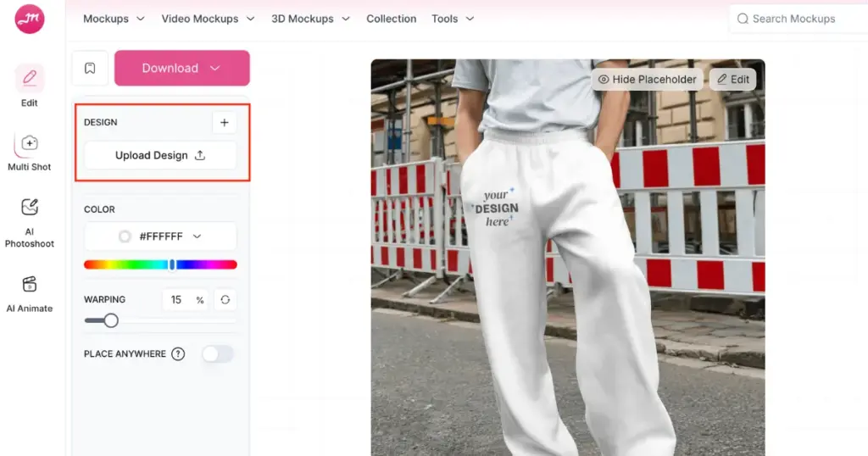
Task: Click the Place Anywhere help question icon
Action: point(178,353)
